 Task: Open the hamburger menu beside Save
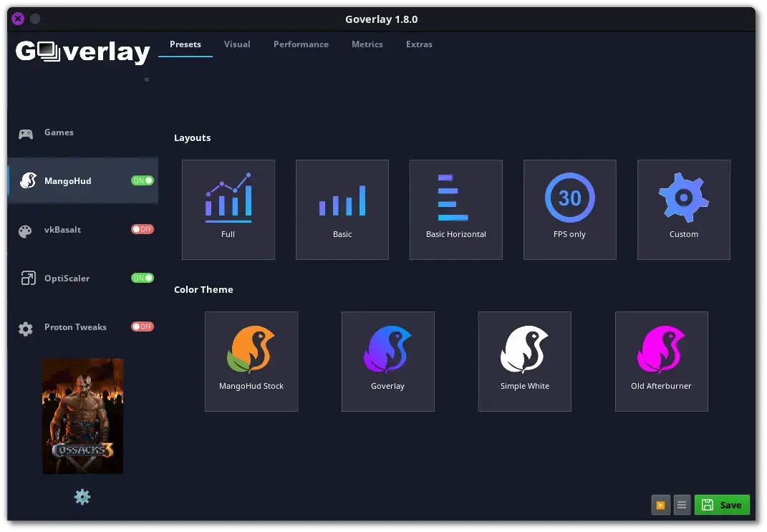[682, 505]
